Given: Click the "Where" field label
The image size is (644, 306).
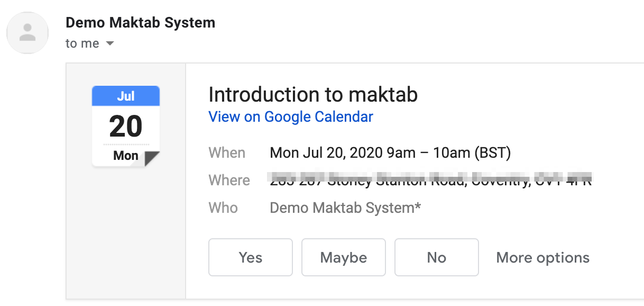Looking at the screenshot, I should click(x=229, y=180).
